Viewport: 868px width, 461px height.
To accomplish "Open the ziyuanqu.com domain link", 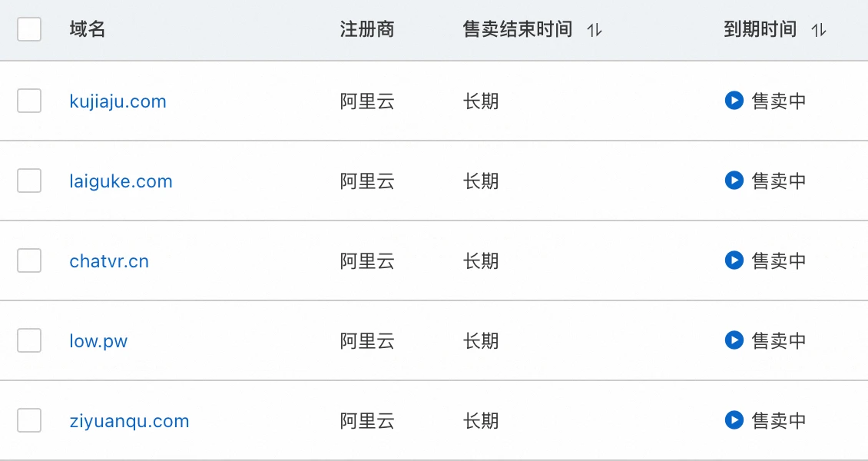I will (x=129, y=421).
